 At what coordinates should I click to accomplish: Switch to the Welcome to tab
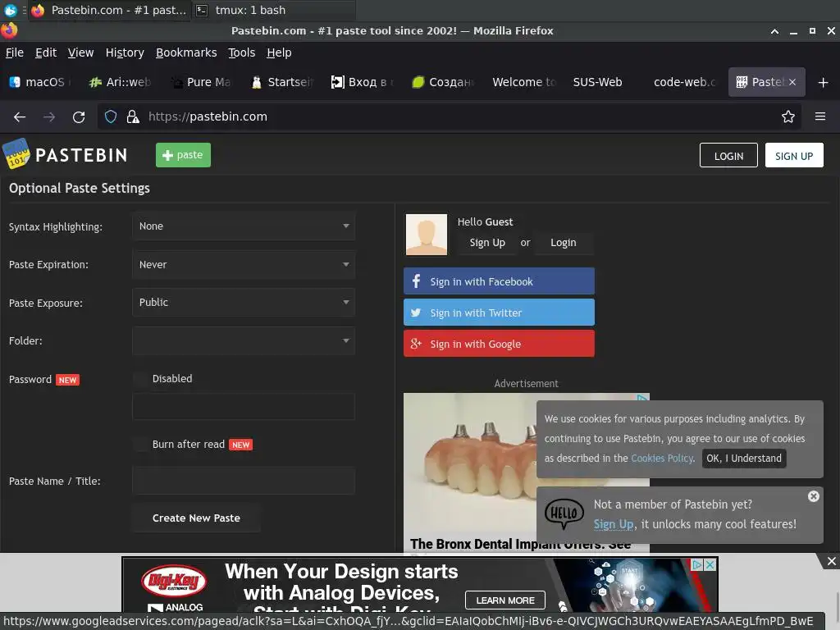tap(525, 83)
